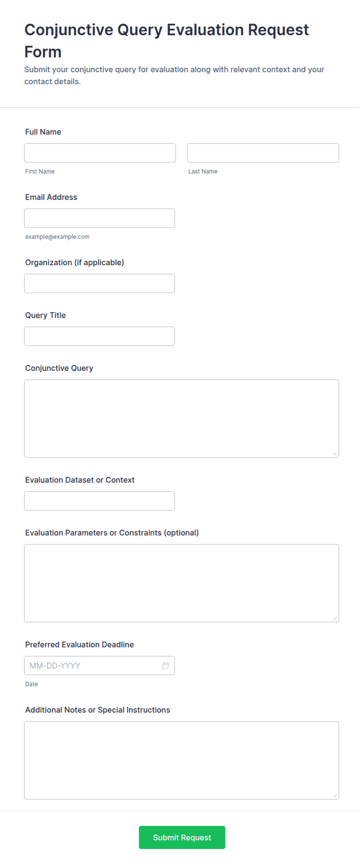Click the resize corner of the Additional Notes box
Screen dimensions: 360x868
pyautogui.click(x=335, y=795)
